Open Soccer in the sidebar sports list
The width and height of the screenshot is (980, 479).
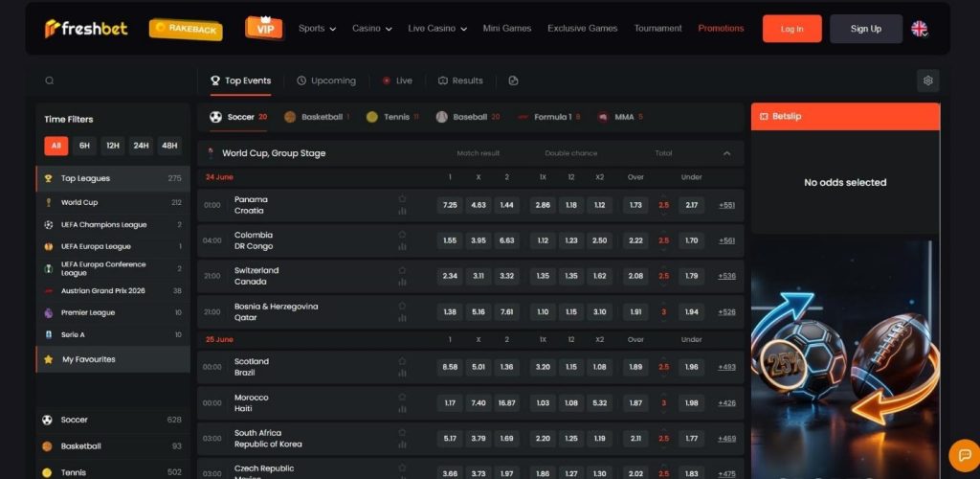click(x=113, y=420)
